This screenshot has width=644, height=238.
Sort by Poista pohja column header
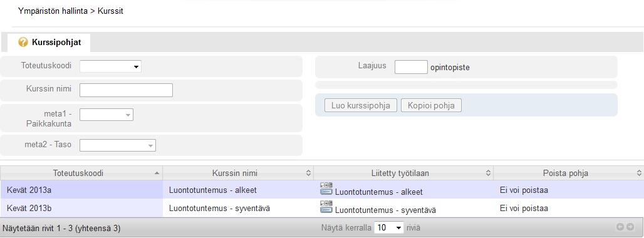tap(568, 173)
